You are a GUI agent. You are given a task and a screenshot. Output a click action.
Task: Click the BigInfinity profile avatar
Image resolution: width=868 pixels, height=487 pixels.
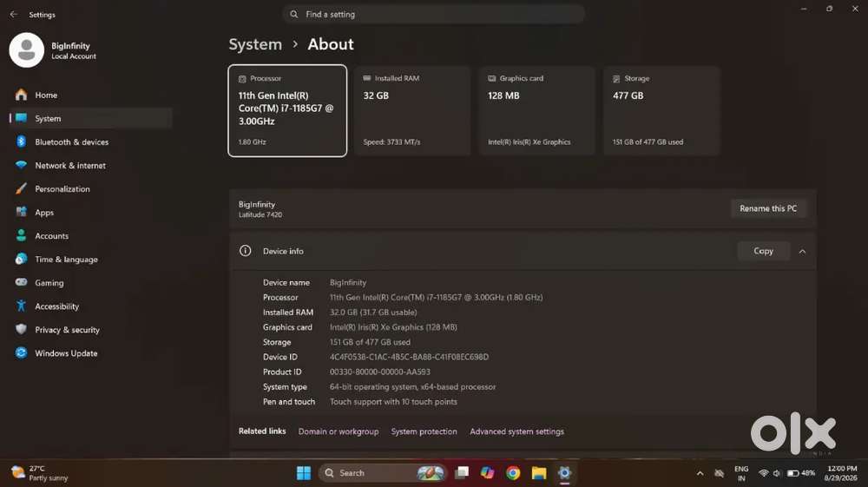[x=27, y=49]
